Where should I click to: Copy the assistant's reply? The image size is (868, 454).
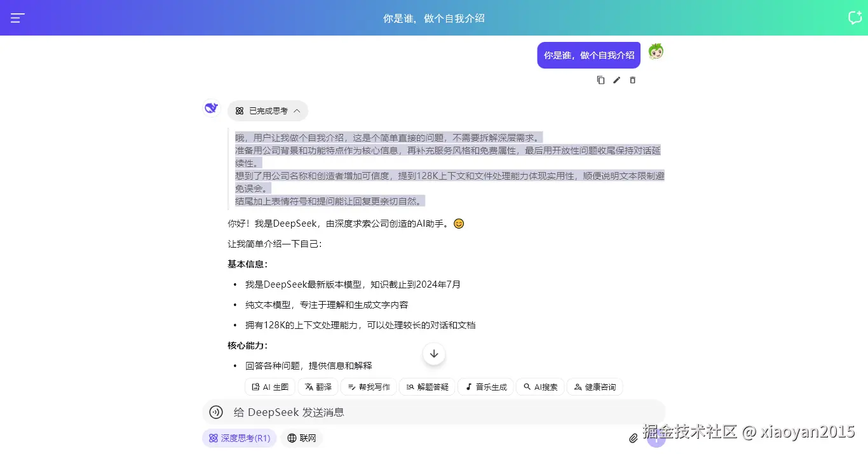600,80
